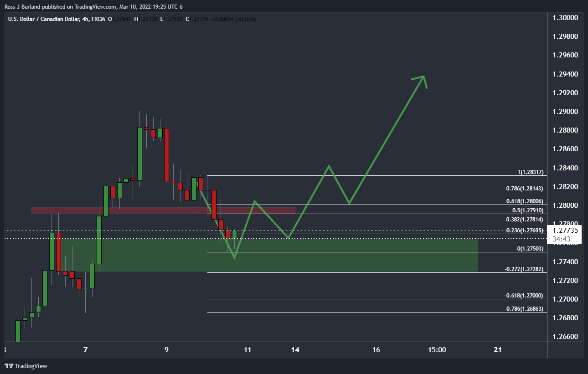Select the current price label 1.27735
The height and width of the screenshot is (374, 588).
pyautogui.click(x=565, y=231)
